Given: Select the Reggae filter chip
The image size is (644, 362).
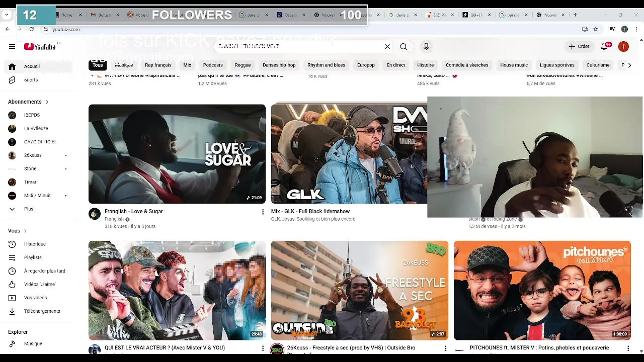Looking at the screenshot, I should pos(243,65).
